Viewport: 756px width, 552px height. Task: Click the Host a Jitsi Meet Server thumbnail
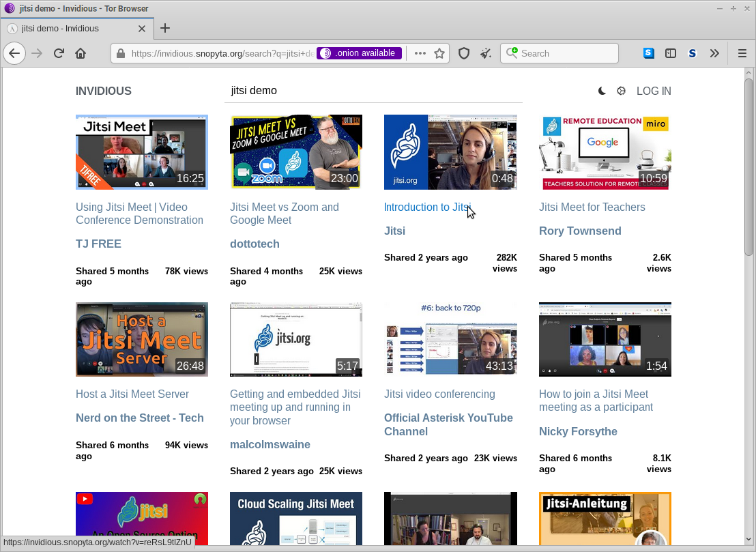point(142,339)
